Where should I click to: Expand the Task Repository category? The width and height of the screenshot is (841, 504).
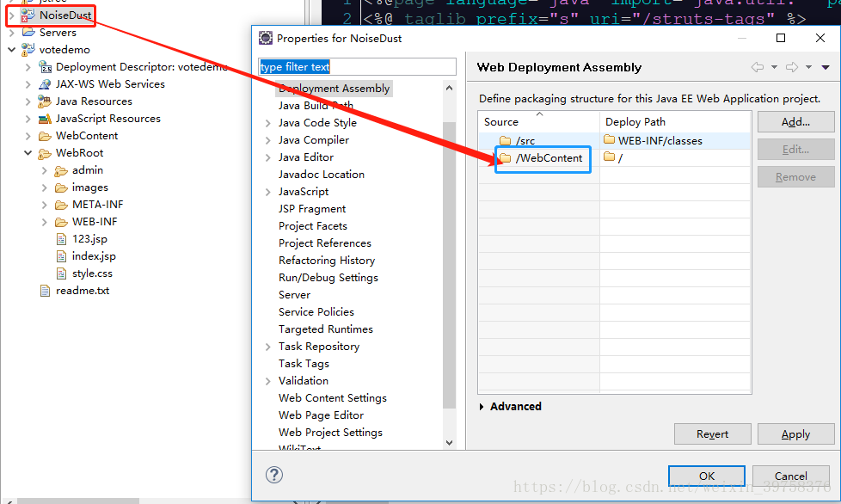[x=267, y=347]
